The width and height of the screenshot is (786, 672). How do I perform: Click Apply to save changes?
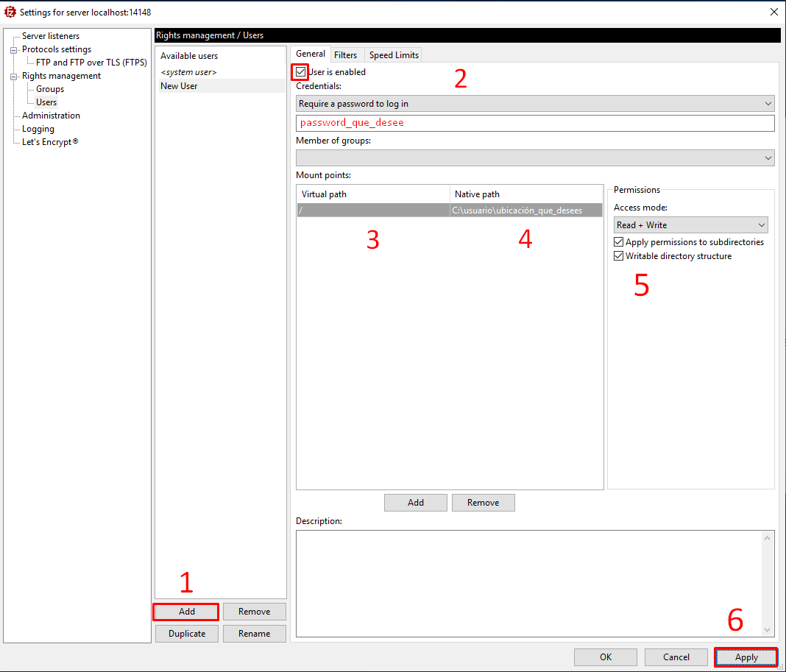tap(746, 657)
